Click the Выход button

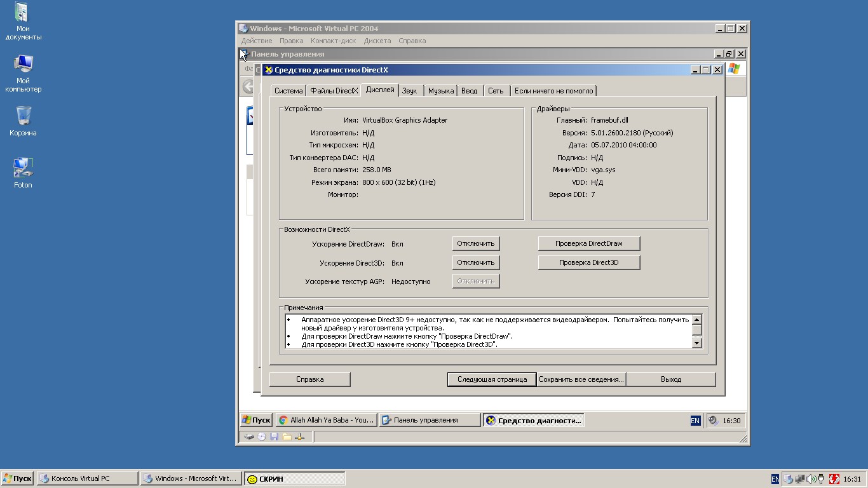671,379
